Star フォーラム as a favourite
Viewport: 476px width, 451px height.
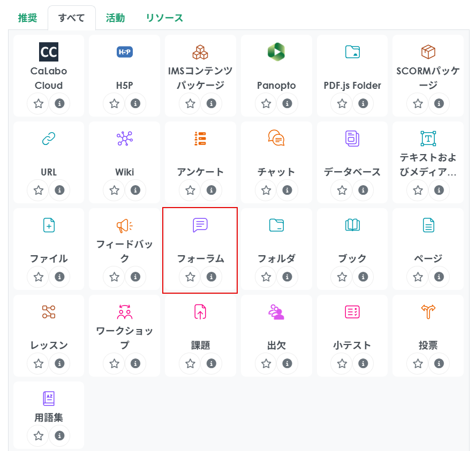click(190, 277)
